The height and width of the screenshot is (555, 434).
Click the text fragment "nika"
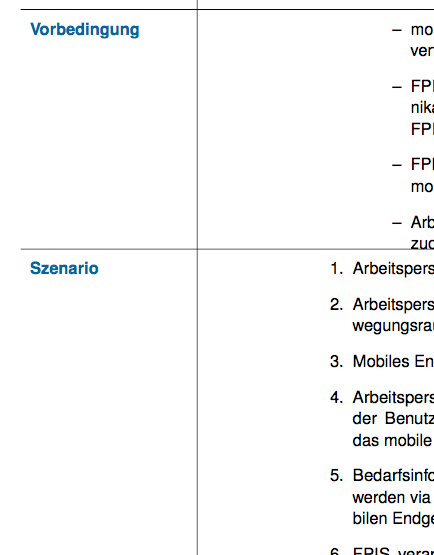[x=422, y=108]
